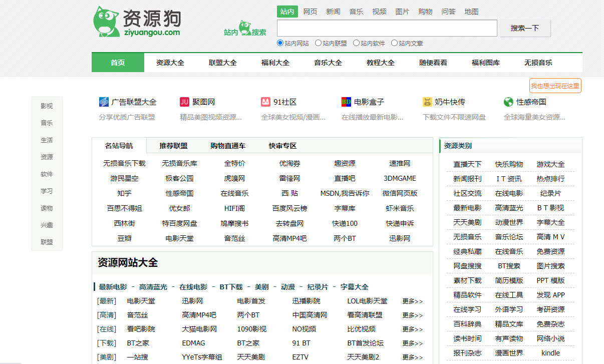Switch search type to 地图
604x364 pixels.
[x=472, y=12]
